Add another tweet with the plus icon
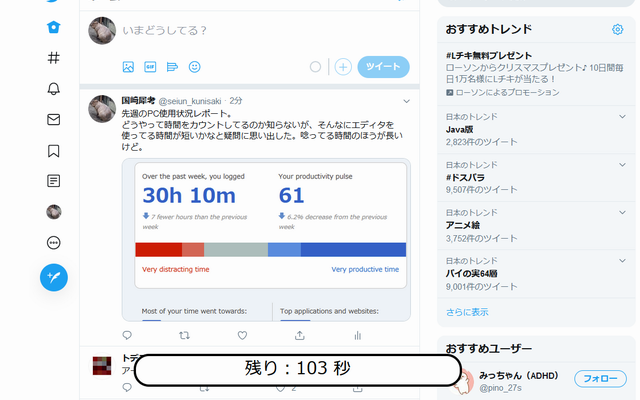640x400 pixels. pos(343,67)
